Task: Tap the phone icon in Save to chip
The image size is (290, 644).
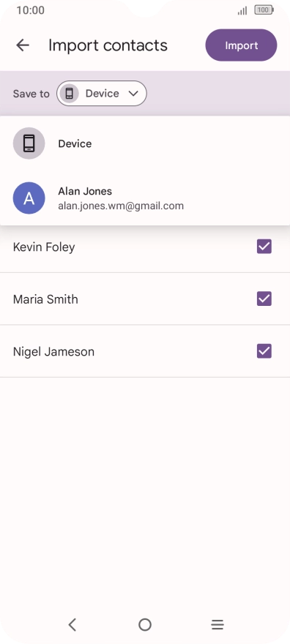Action: (x=69, y=94)
